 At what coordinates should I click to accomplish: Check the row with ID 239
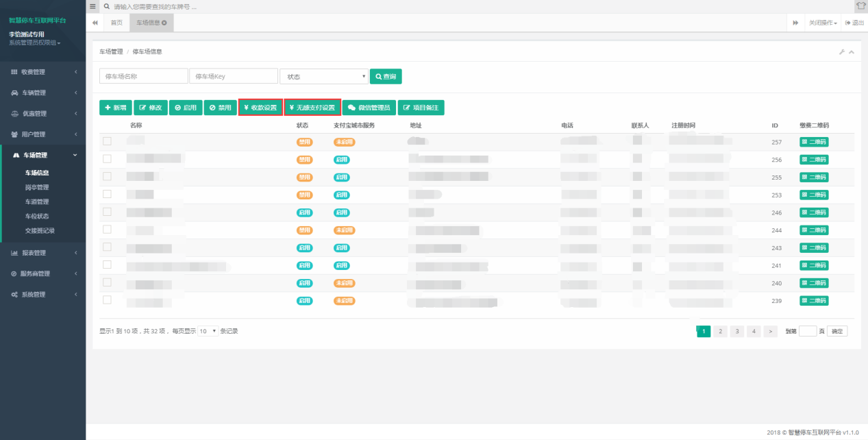coord(107,300)
